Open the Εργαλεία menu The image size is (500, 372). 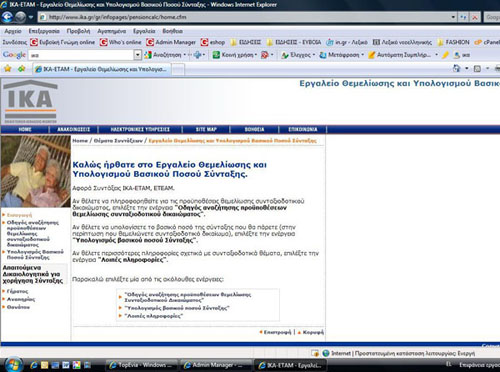(x=144, y=31)
